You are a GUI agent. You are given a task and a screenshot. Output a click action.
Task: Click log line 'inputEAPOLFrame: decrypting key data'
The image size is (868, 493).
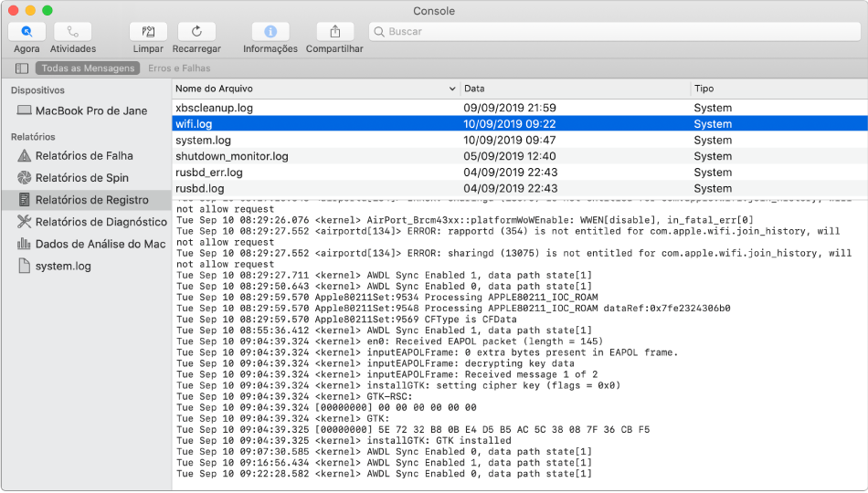[x=376, y=363]
